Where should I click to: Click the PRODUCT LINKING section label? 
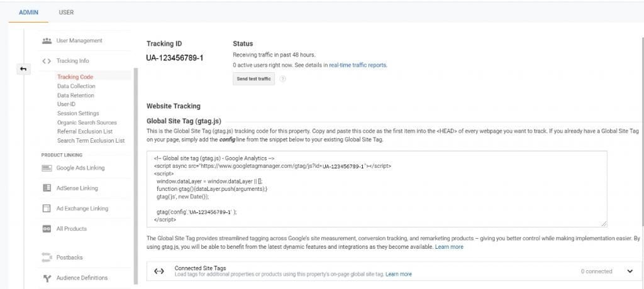pos(62,155)
